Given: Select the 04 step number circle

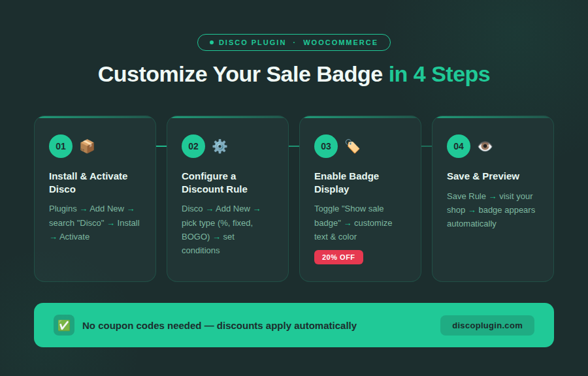Looking at the screenshot, I should pyautogui.click(x=459, y=146).
